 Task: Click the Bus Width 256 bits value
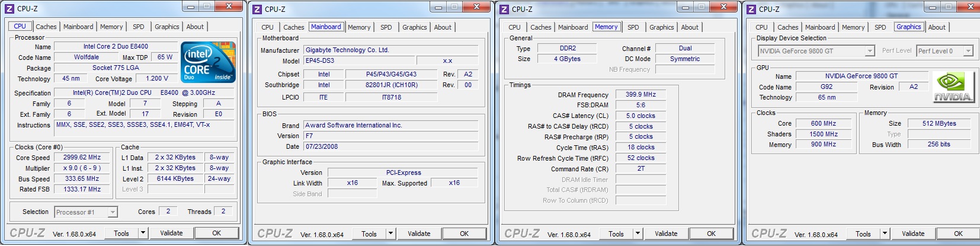point(939,145)
